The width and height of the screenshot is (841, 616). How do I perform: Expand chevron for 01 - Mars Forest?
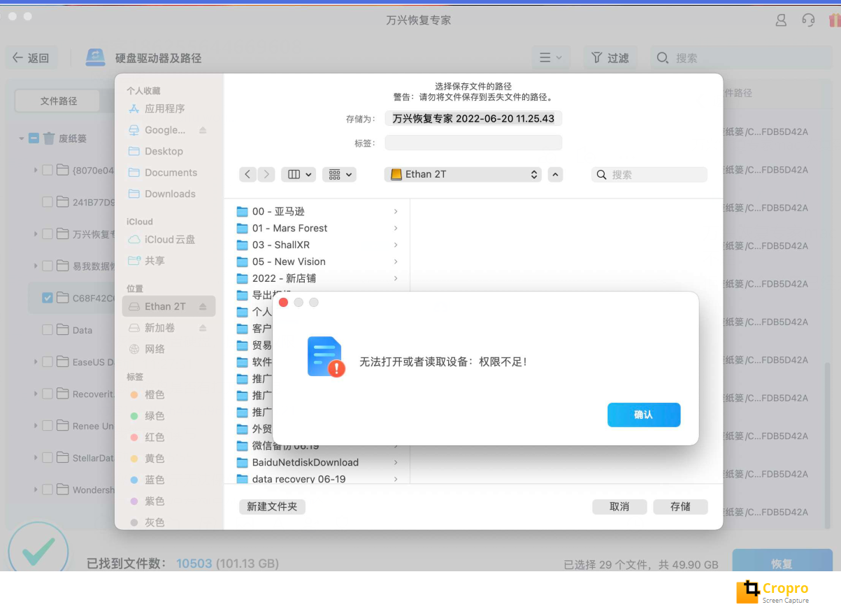coord(396,228)
